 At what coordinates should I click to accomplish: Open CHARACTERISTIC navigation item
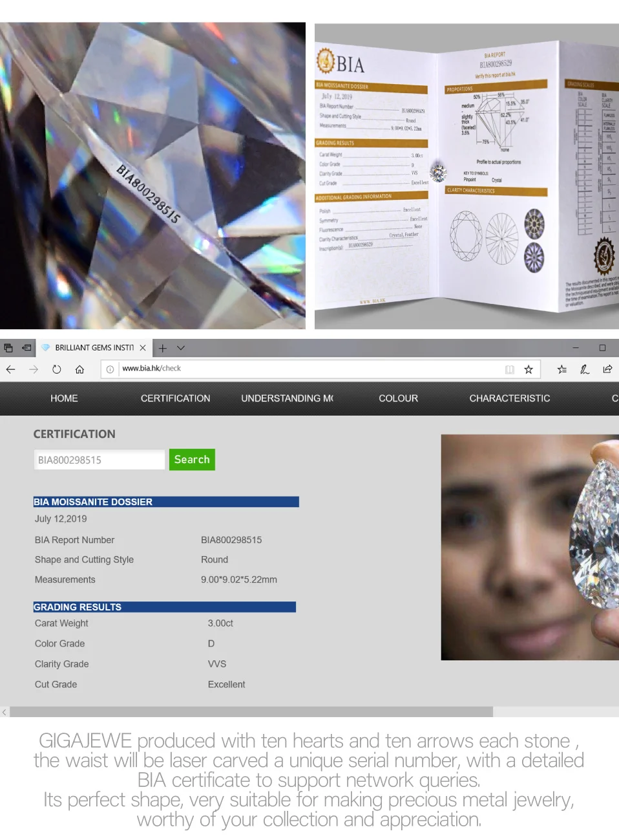tap(510, 398)
